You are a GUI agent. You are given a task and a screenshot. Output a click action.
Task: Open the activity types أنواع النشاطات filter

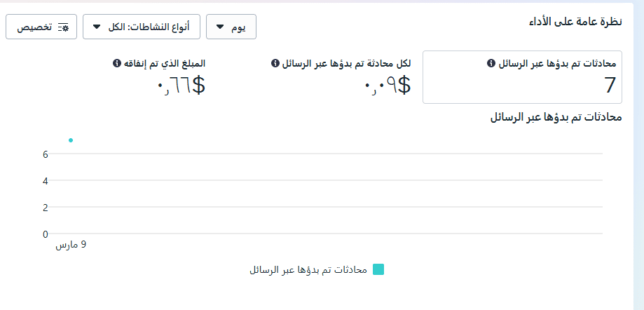(x=142, y=27)
